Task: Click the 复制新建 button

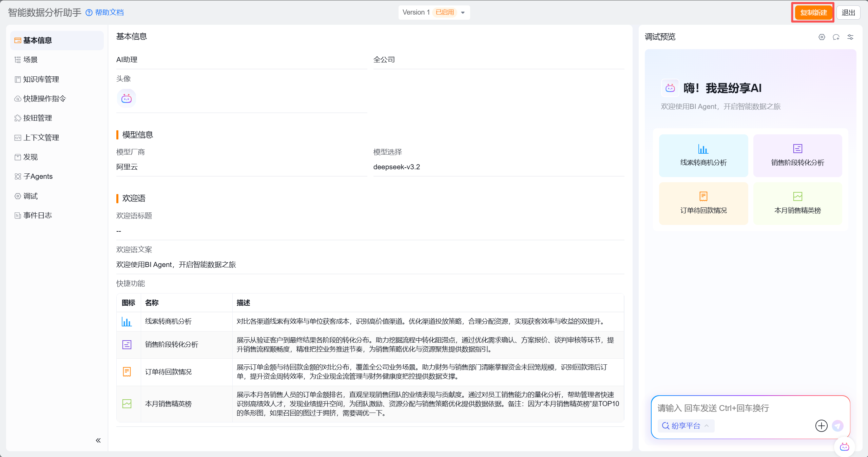Action: [813, 13]
